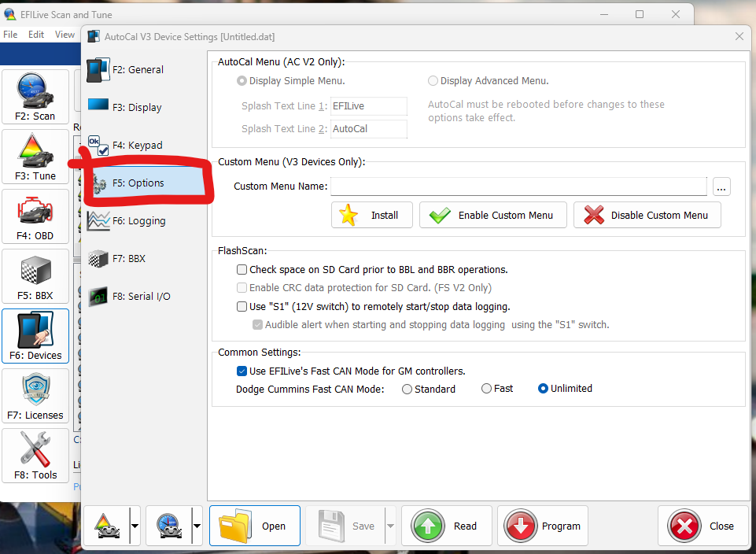Open the Edit menu in EFILive
Image resolution: width=756 pixels, height=554 pixels.
pyautogui.click(x=36, y=35)
